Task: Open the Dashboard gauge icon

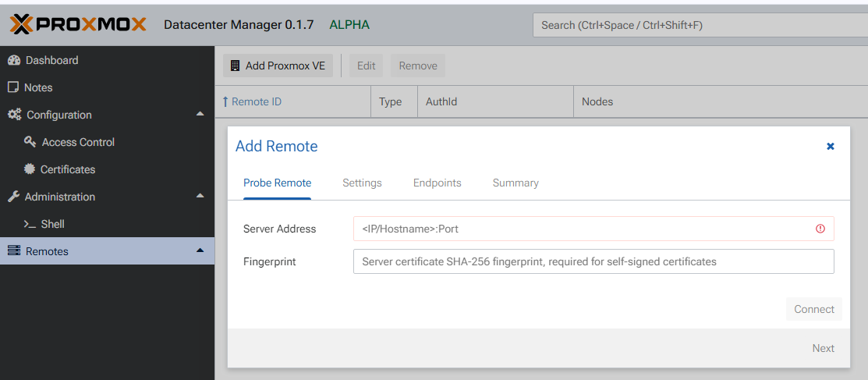Action: click(13, 60)
